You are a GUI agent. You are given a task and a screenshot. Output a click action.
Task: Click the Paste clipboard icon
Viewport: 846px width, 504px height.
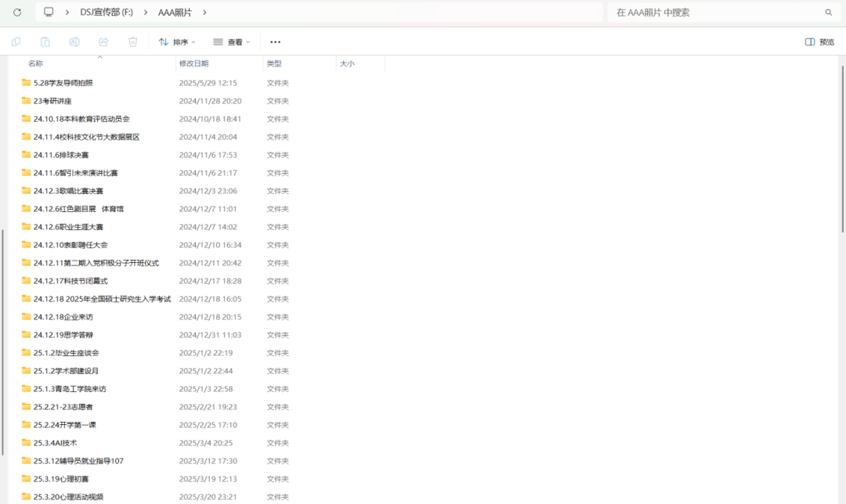[x=45, y=41]
